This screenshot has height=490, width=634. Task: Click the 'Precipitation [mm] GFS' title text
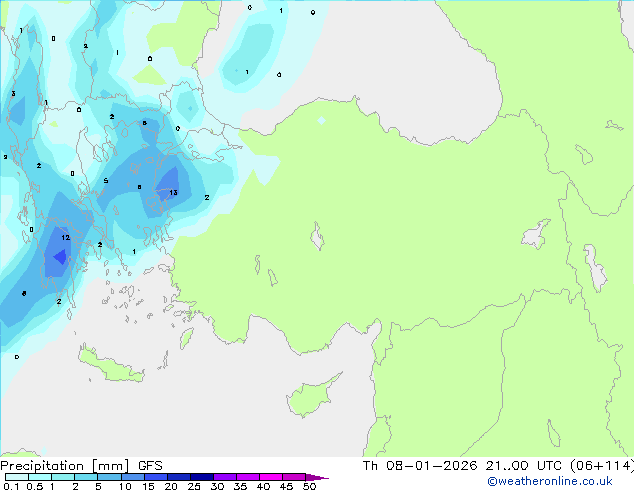(81, 466)
